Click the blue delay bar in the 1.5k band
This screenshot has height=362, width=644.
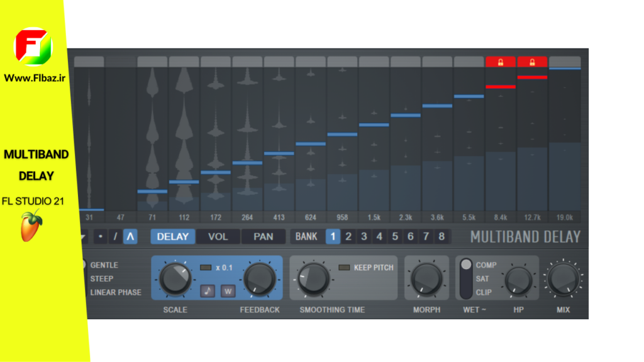374,125
